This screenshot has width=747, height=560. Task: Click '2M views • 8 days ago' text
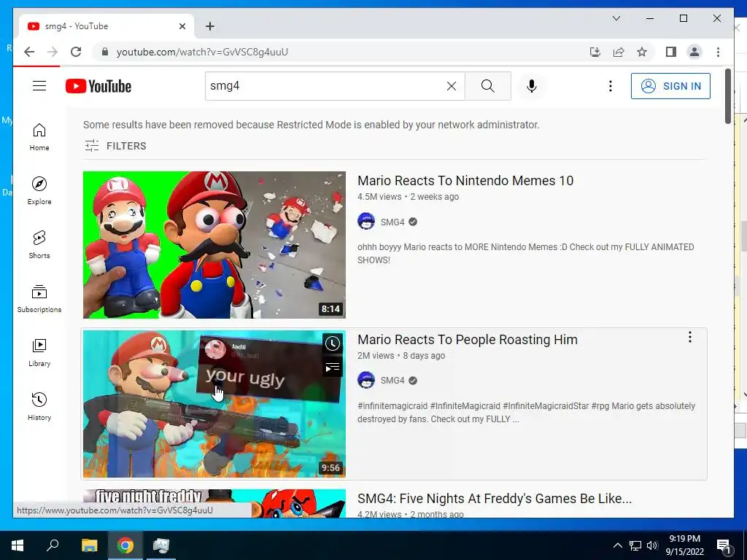(401, 356)
